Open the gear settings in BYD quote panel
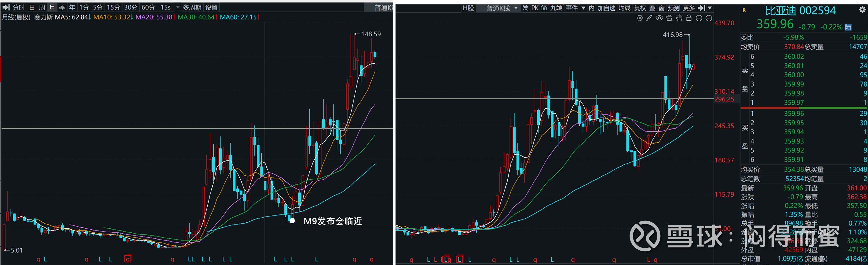This screenshot has width=868, height=265. 862,10
